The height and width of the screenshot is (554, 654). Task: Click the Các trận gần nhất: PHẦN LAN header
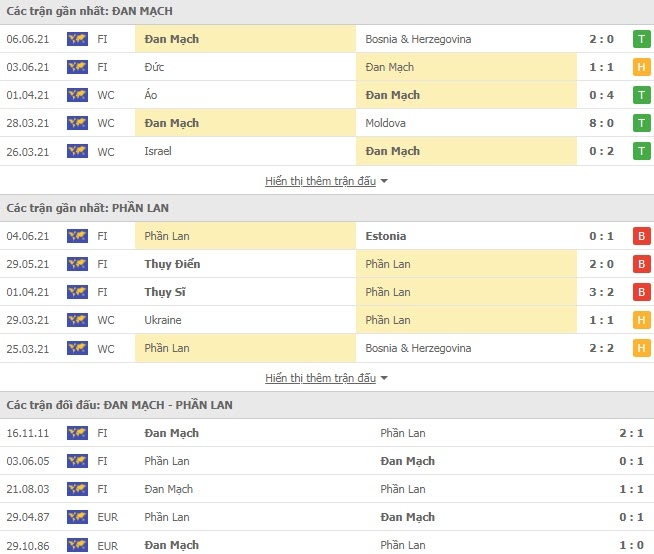(x=88, y=208)
